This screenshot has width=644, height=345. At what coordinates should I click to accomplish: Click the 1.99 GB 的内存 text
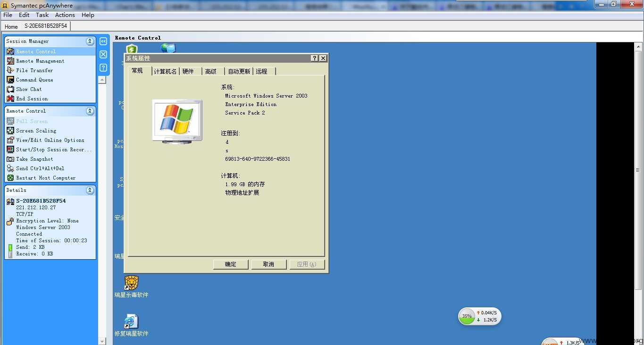(x=245, y=184)
